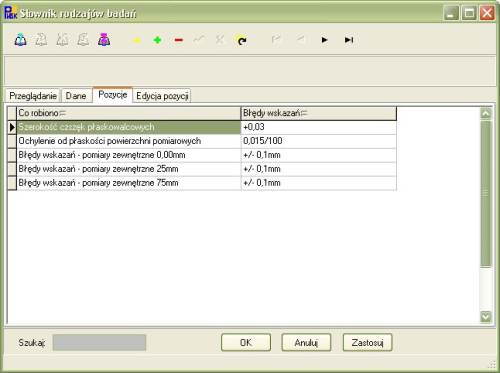The image size is (500, 373).
Task: Click the current-row indicator arrow
Action: [12, 127]
